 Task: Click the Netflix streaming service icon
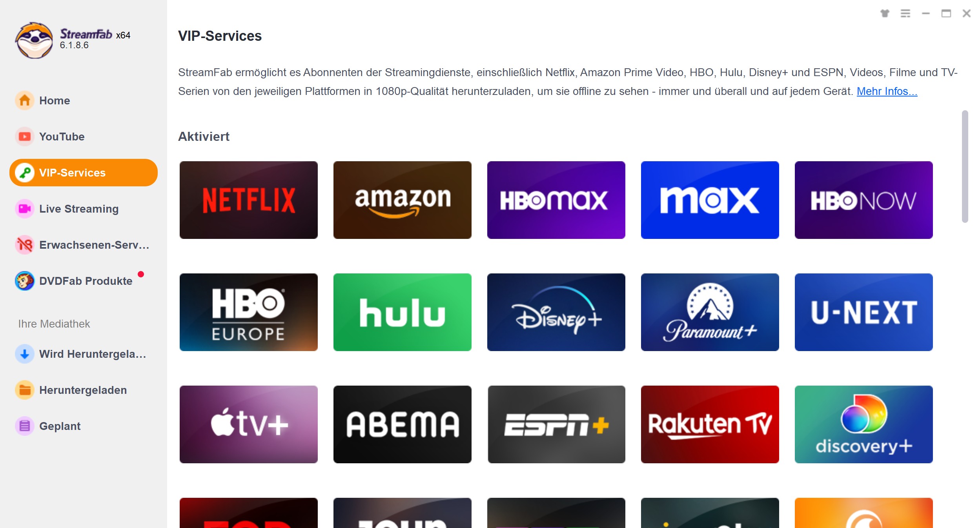click(x=248, y=200)
